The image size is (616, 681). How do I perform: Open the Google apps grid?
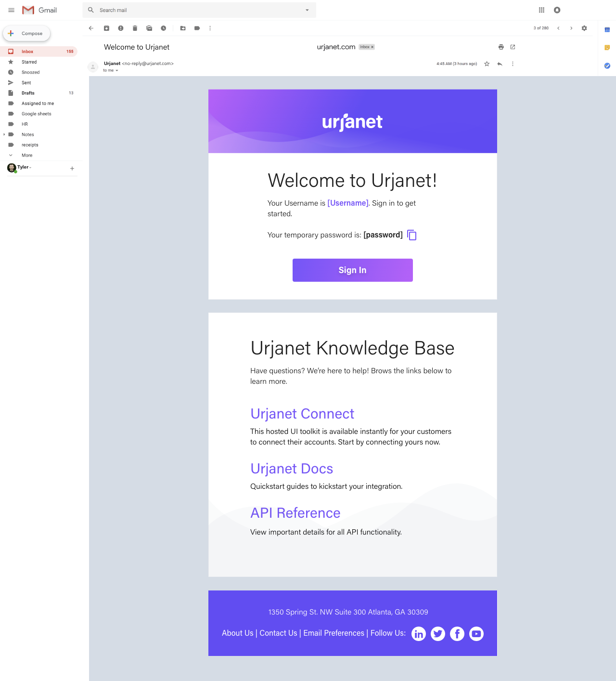tap(541, 10)
